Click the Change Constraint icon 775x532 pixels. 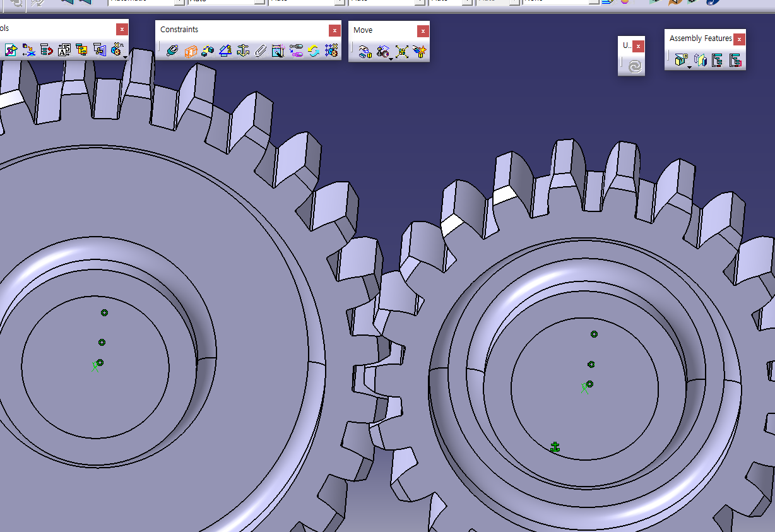314,51
